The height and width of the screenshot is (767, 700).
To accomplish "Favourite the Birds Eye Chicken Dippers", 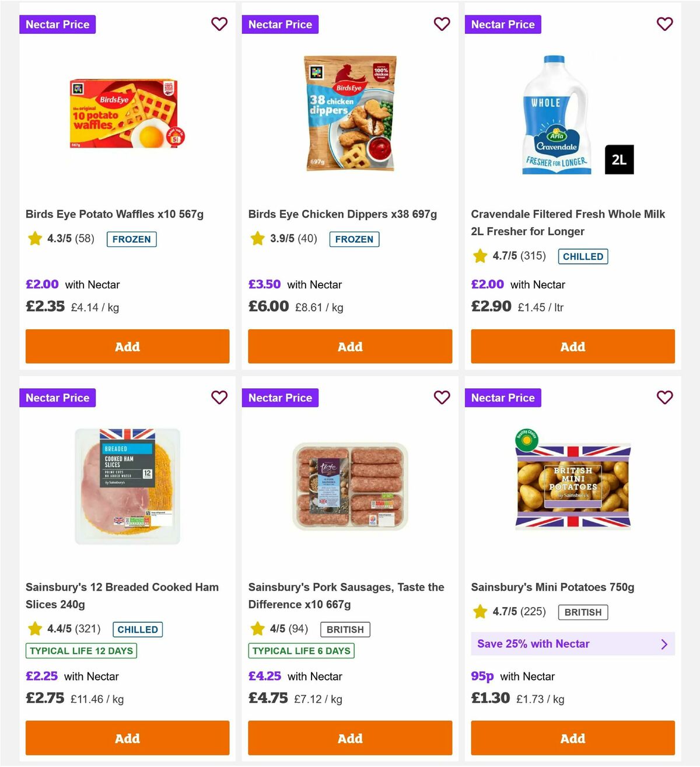I will pos(442,24).
